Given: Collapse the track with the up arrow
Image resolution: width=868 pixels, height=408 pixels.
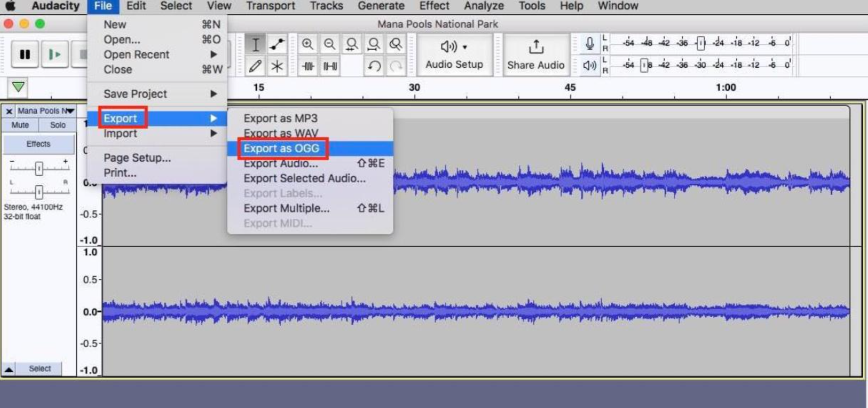Looking at the screenshot, I should pos(9,369).
